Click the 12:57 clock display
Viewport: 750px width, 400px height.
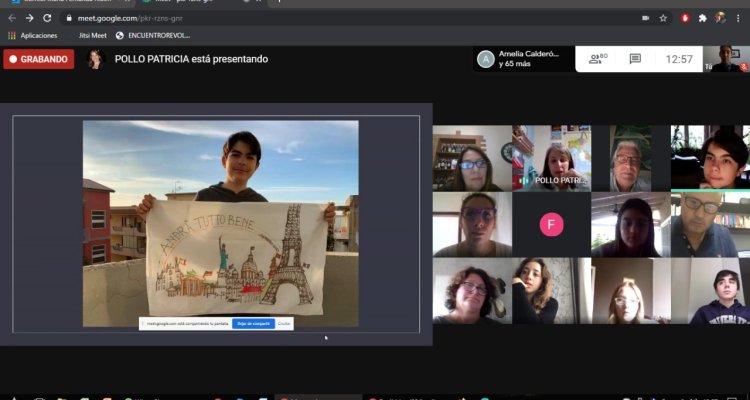tap(679, 59)
